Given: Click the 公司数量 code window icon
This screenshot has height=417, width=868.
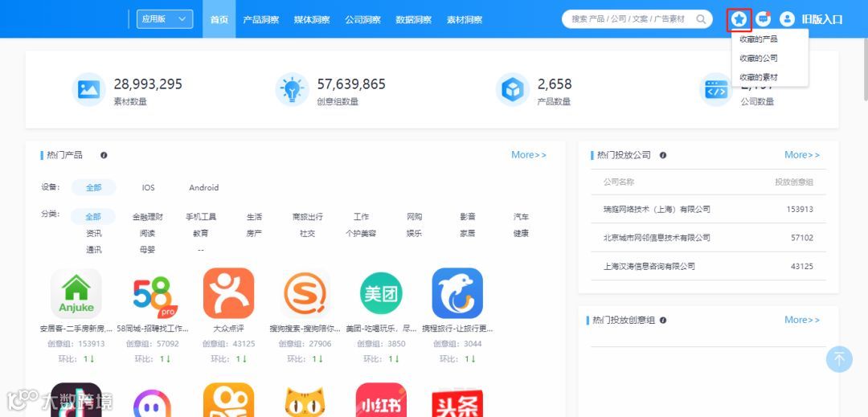Looking at the screenshot, I should coord(716,90).
